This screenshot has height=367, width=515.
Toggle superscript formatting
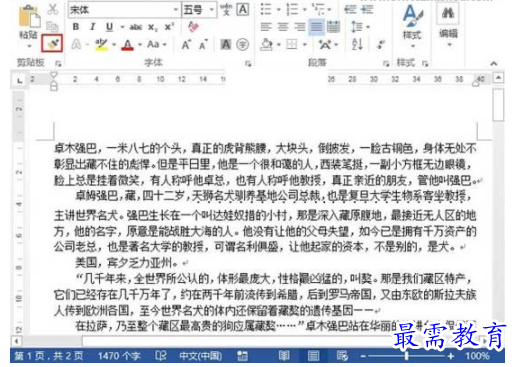(169, 27)
